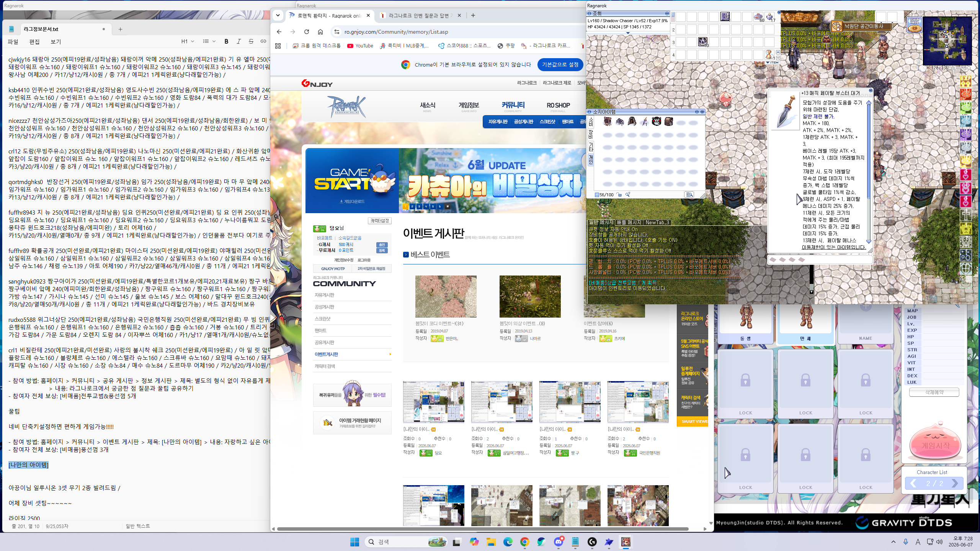
Task: Select Kumamon bear item in inventory
Action: tap(656, 122)
